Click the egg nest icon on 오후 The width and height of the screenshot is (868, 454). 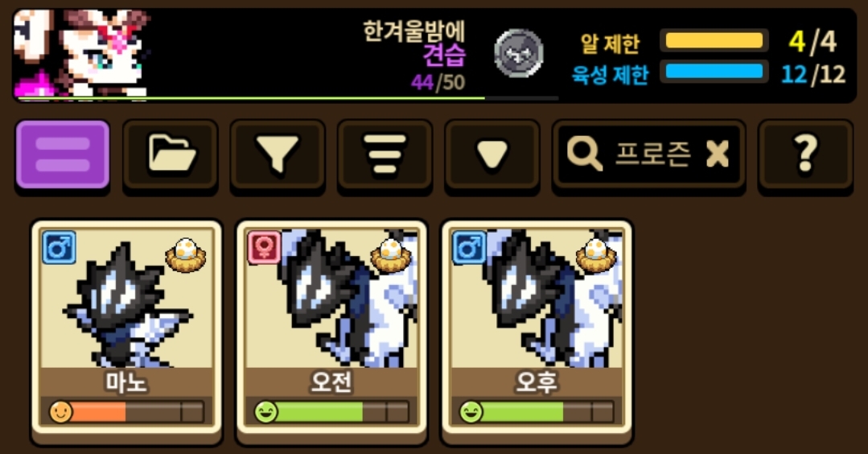click(595, 255)
